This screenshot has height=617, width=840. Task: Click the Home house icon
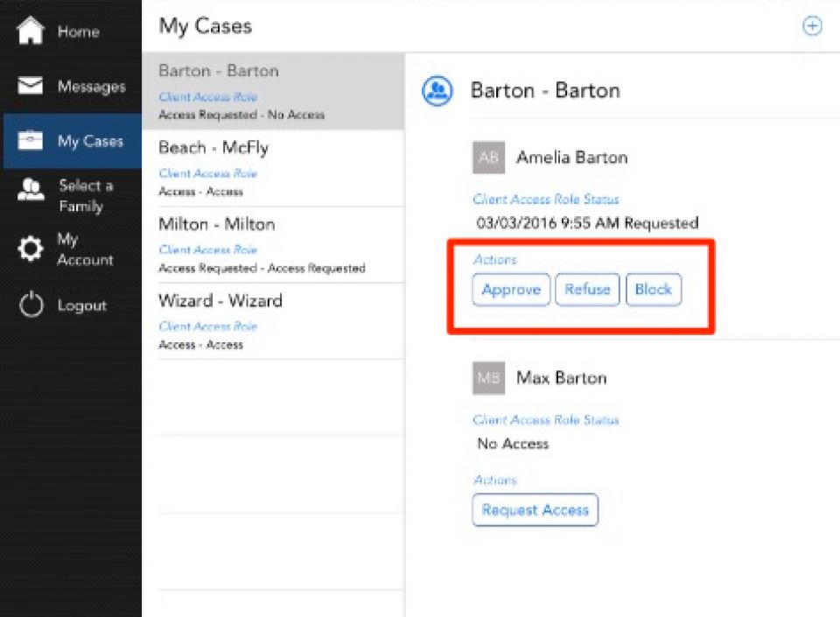click(31, 31)
